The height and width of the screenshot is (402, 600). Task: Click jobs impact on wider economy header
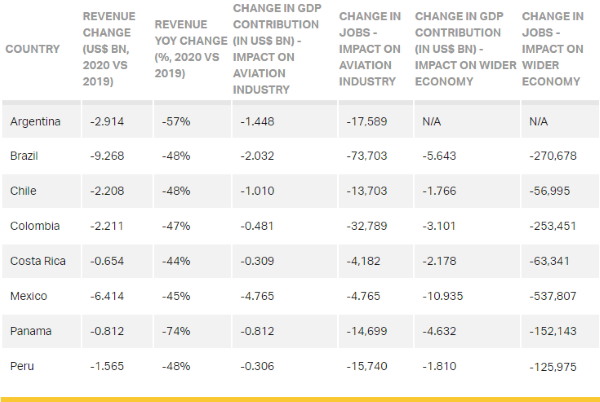coord(552,49)
